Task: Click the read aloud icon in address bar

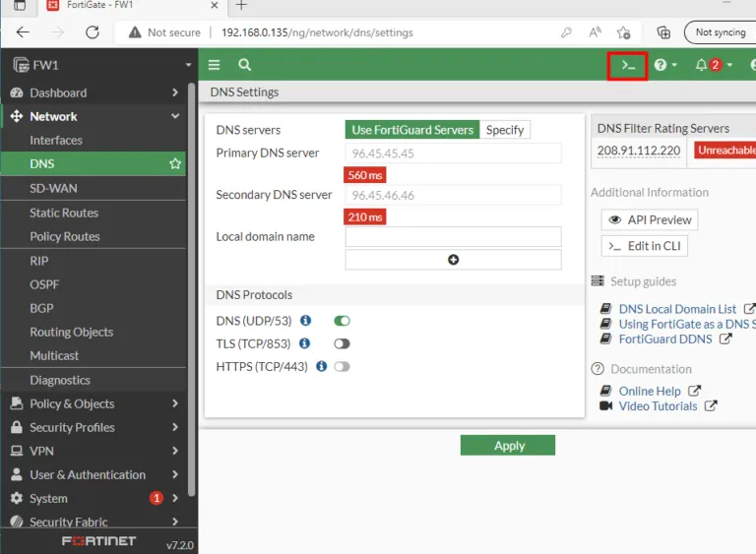Action: click(595, 32)
